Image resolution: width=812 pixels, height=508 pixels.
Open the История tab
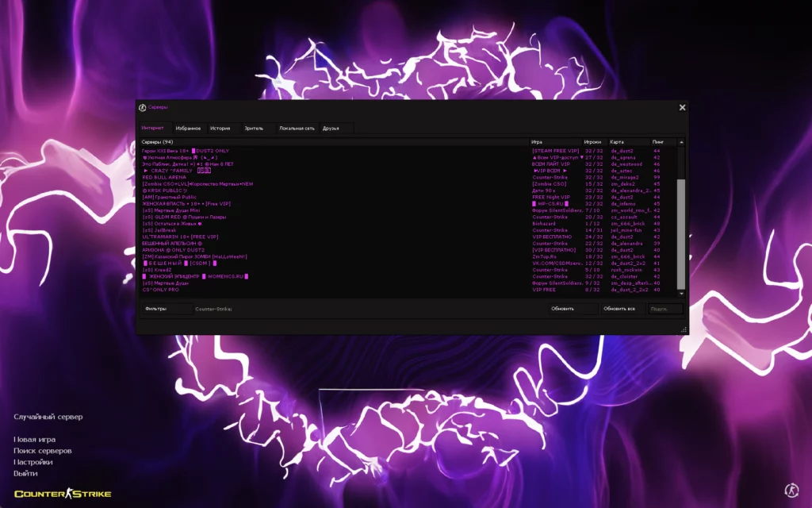220,128
